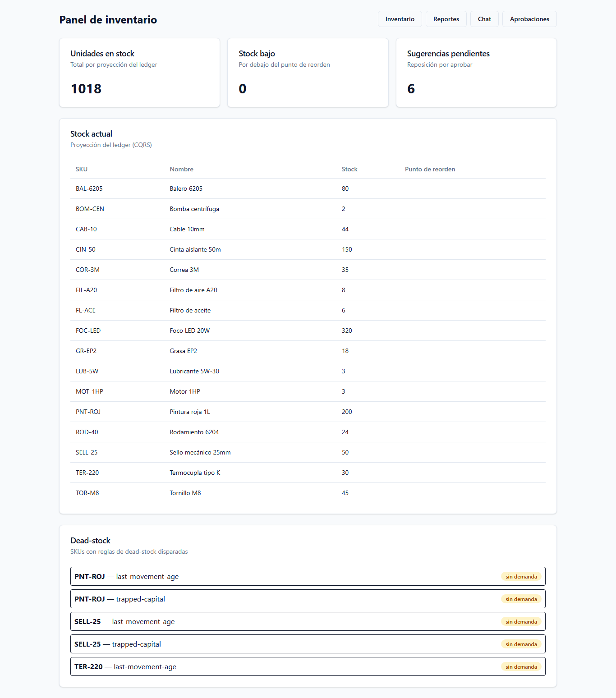The height and width of the screenshot is (698, 616).
Task: Select the Unidades en stock value 1018
Action: [x=86, y=89]
